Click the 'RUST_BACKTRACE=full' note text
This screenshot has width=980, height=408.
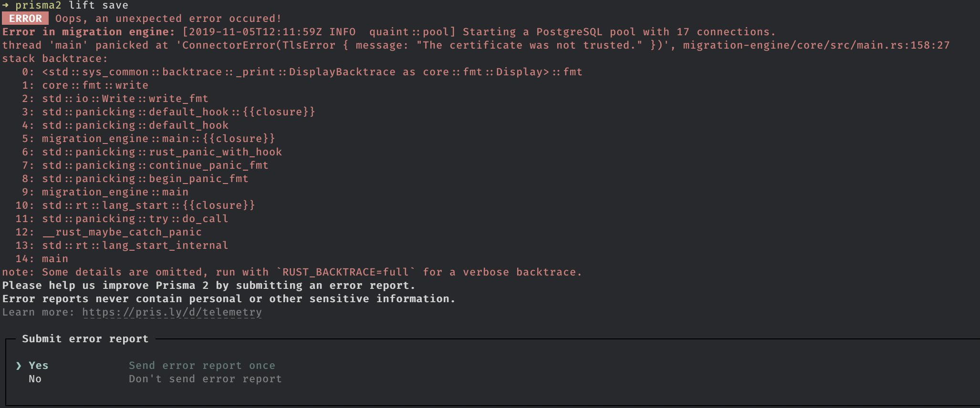345,272
